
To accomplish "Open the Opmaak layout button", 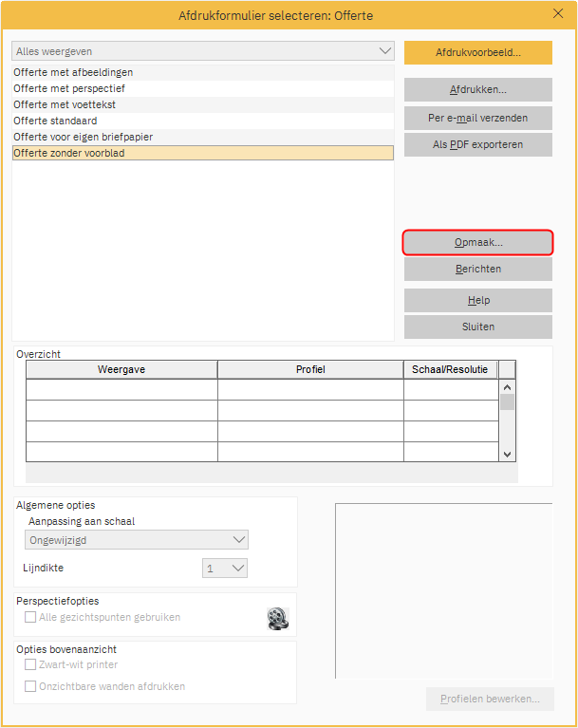I will tap(478, 242).
